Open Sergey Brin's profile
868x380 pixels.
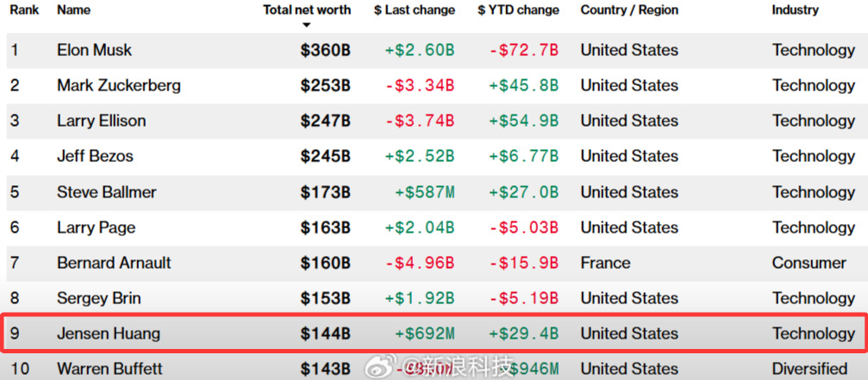100,298
